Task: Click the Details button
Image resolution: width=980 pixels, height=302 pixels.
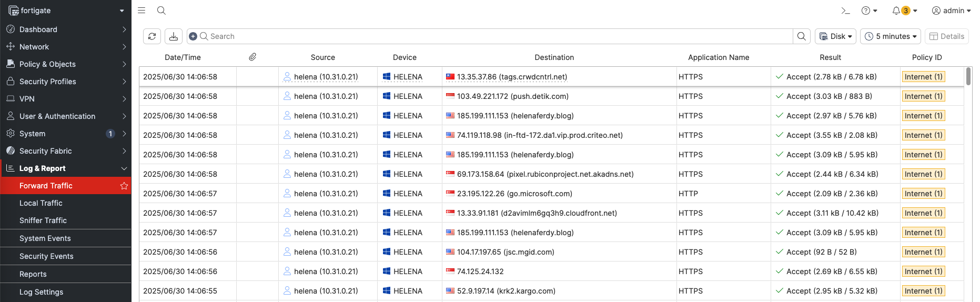Action: (946, 36)
